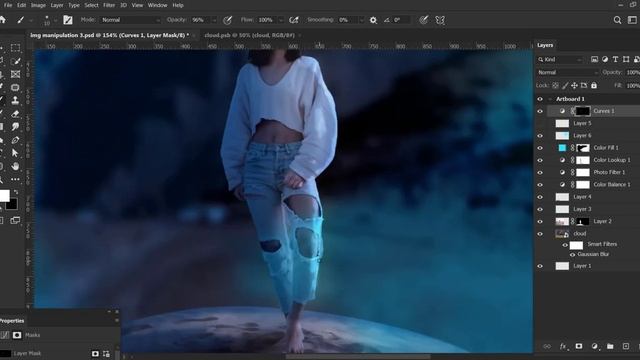The height and width of the screenshot is (360, 640).
Task: Hide the Color Lookup 1 layer
Action: click(x=540, y=160)
